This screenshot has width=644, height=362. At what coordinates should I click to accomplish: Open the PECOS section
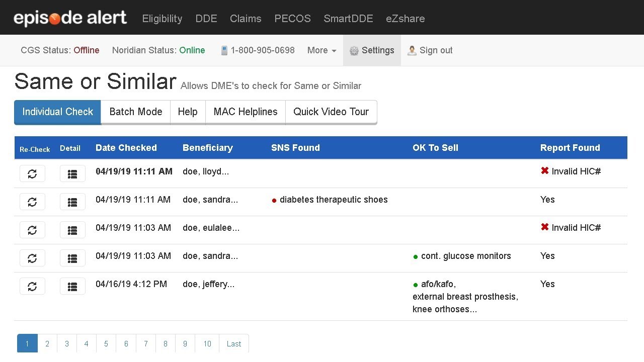pyautogui.click(x=292, y=19)
